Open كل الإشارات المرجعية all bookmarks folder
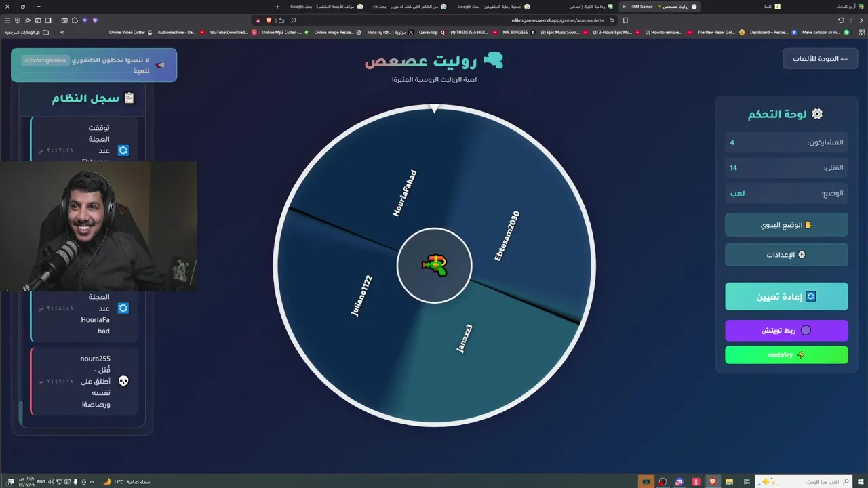The image size is (868, 488). (x=27, y=32)
